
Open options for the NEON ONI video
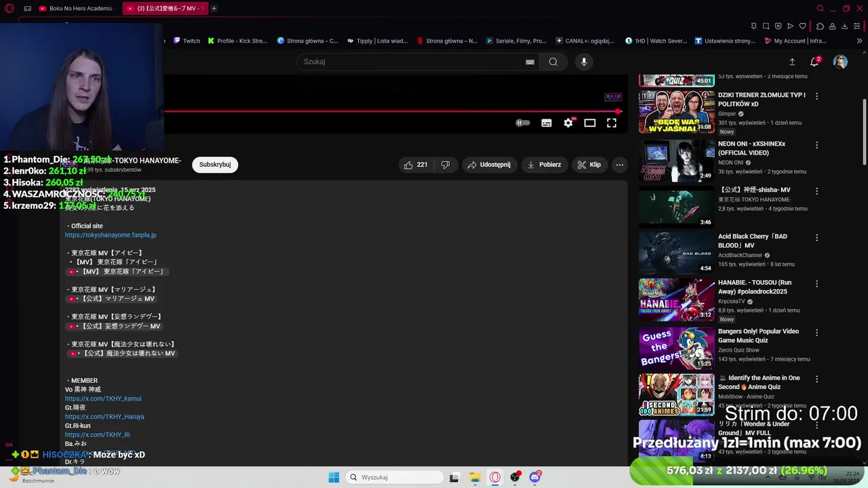[x=816, y=145]
